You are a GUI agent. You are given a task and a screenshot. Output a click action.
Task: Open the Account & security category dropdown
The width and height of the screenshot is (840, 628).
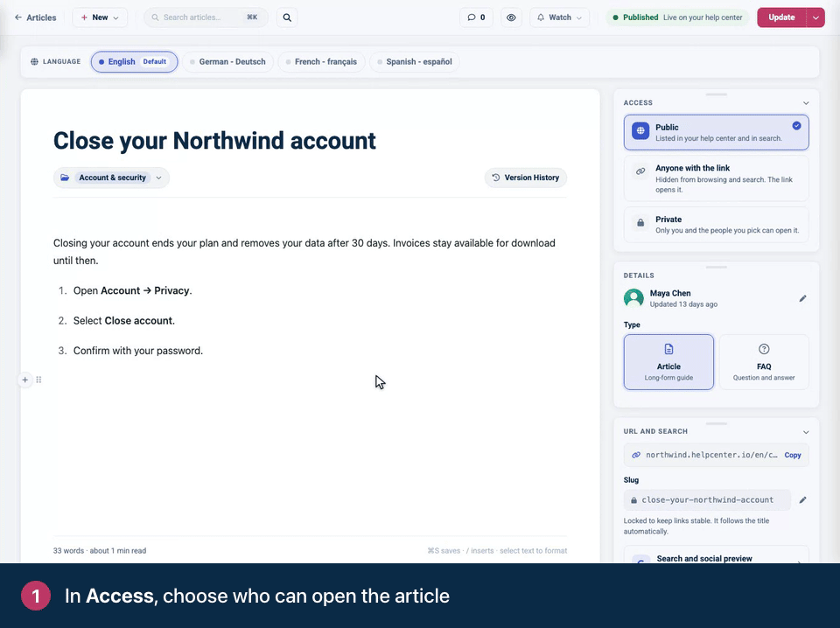[x=111, y=178]
